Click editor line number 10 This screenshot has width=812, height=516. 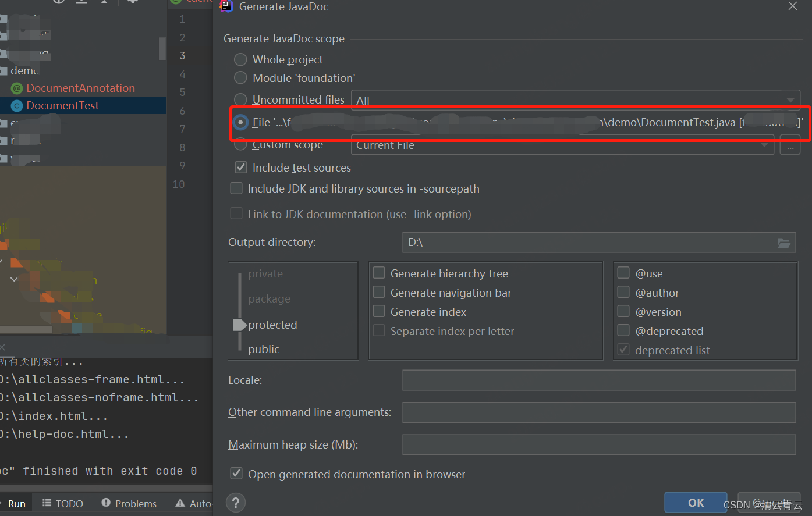pos(179,184)
